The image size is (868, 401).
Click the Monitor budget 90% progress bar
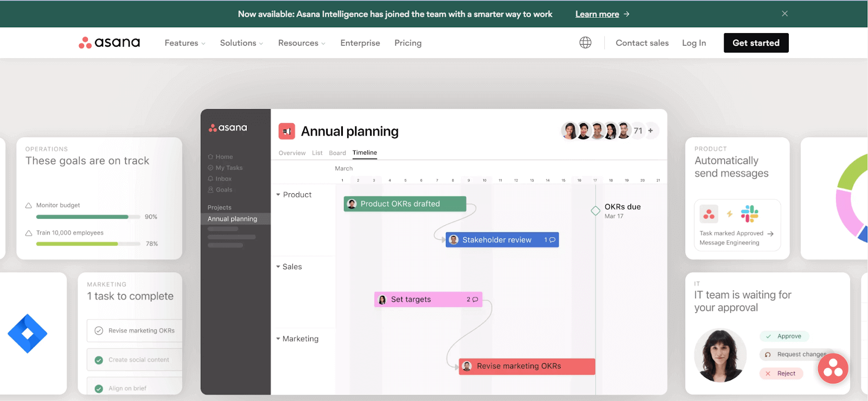coord(88,217)
